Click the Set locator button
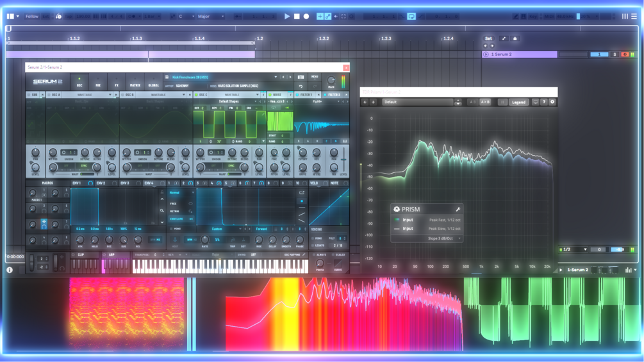The image size is (644, 362). (488, 38)
